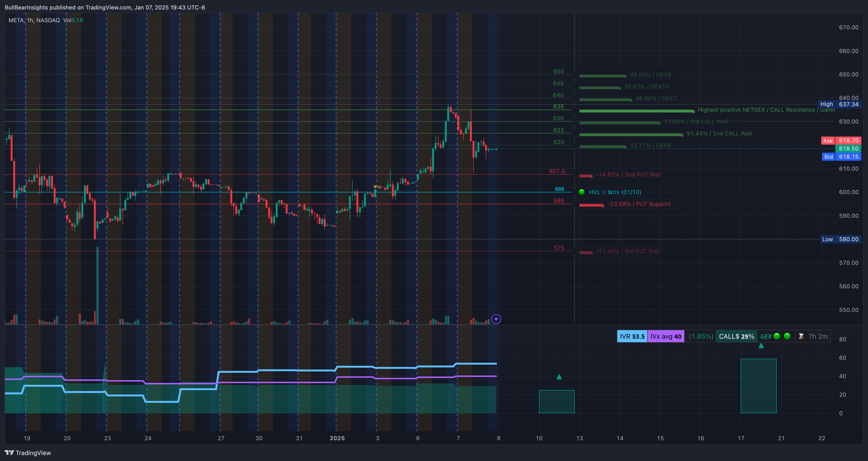Click the 43.17% / GEX8 label
Image resolution: width=868 pixels, height=461 pixels.
(650, 145)
